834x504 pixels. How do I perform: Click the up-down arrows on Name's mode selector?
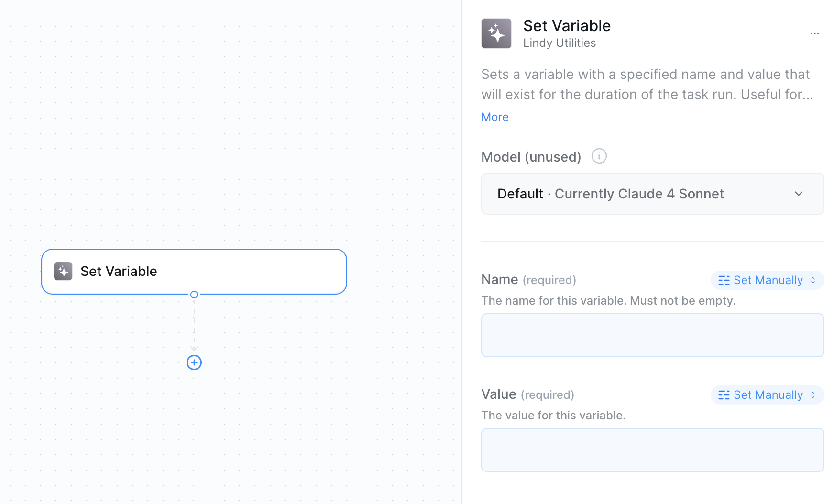813,280
